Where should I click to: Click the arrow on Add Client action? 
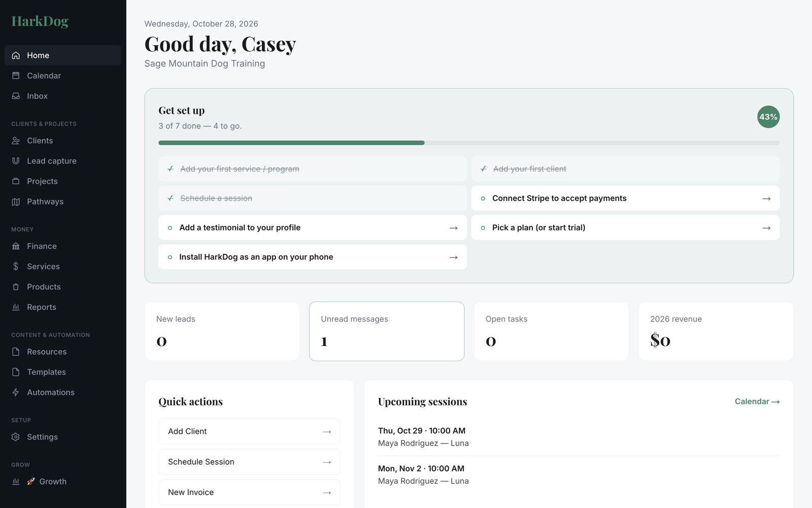tap(327, 432)
